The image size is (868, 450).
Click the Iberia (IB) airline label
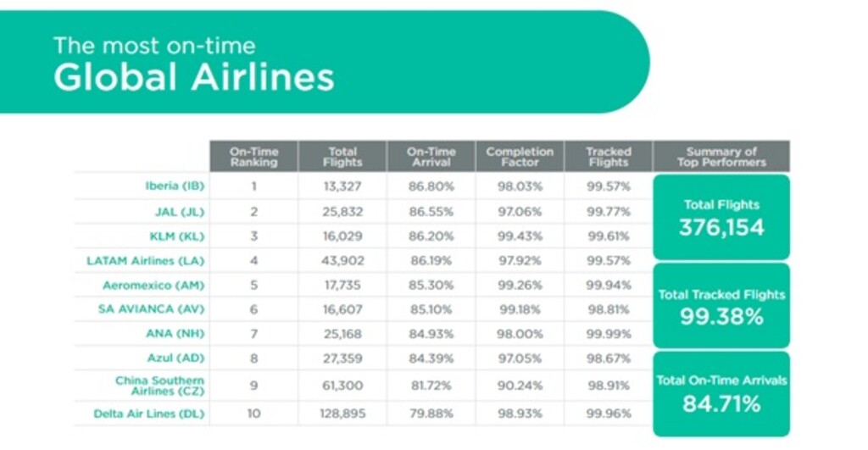[175, 186]
